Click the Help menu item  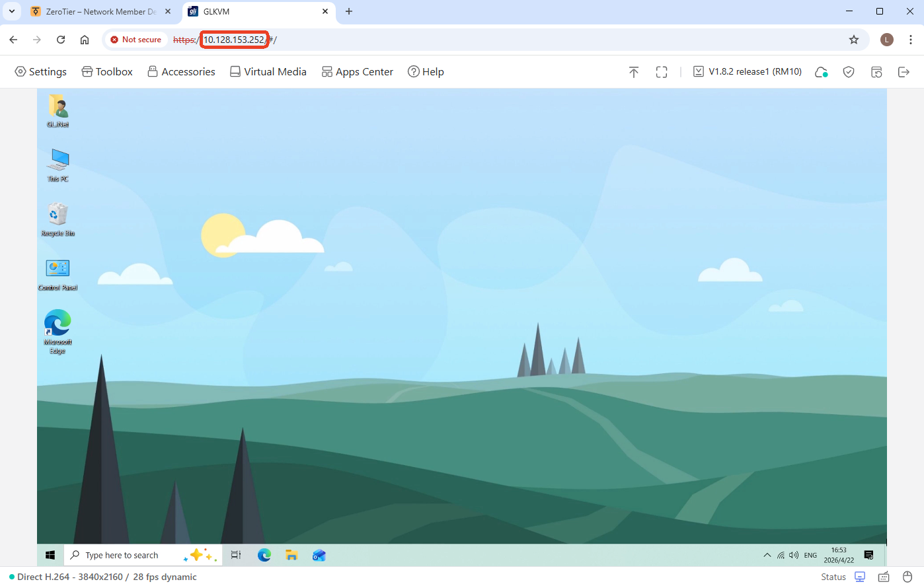426,72
